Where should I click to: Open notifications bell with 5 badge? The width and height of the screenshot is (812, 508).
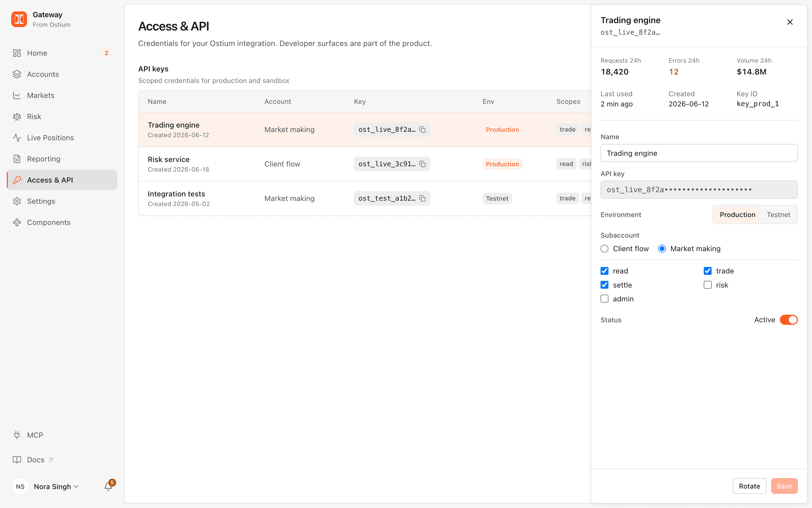[108, 486]
